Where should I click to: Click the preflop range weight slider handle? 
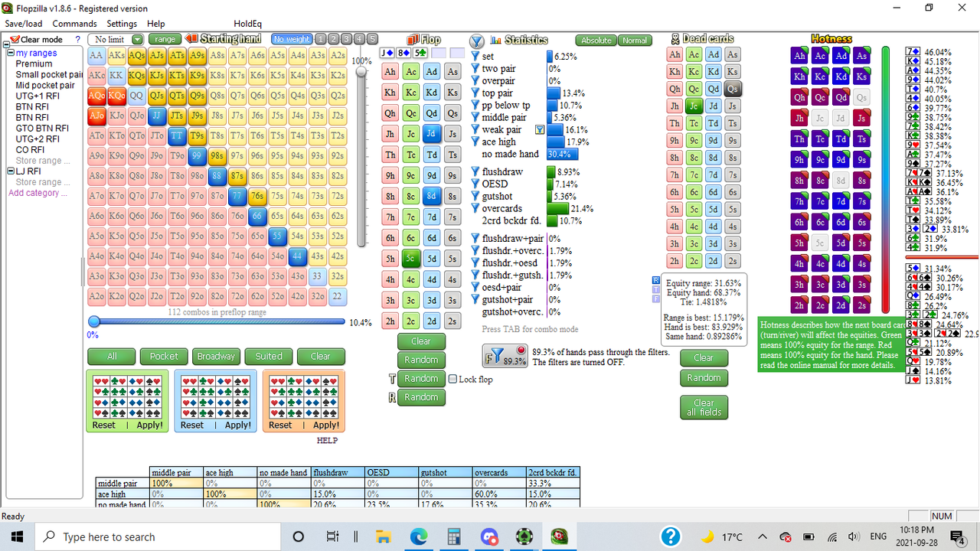click(x=95, y=321)
